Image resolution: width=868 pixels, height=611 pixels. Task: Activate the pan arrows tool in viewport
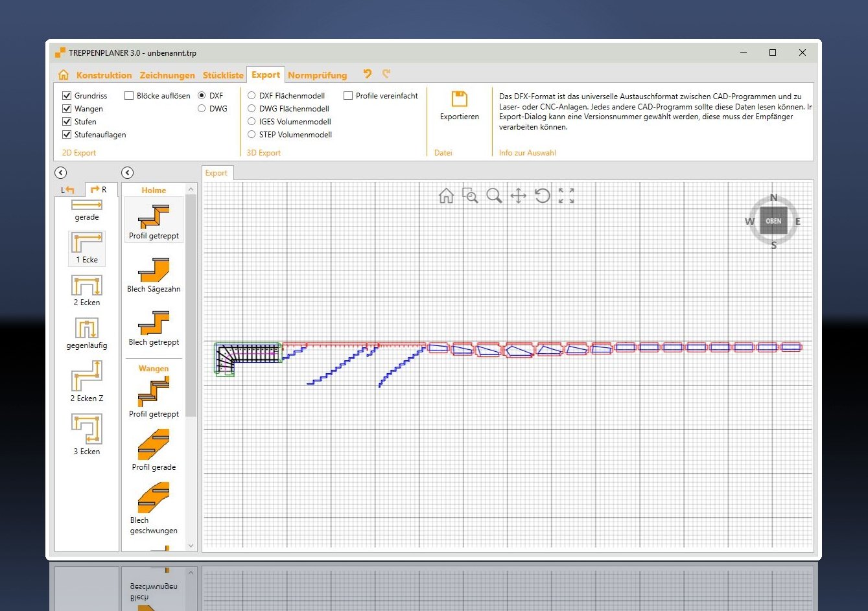click(x=518, y=196)
